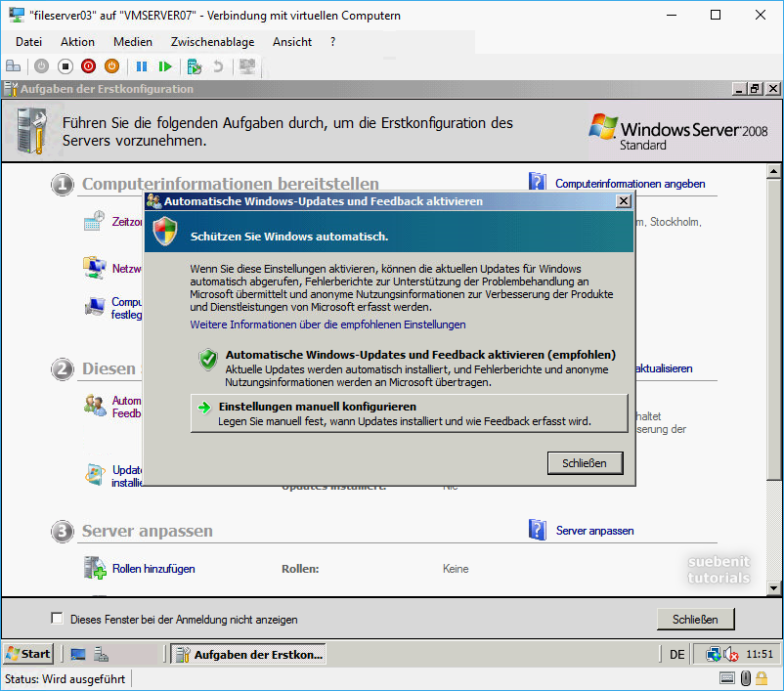The image size is (784, 691).
Task: Click the Server Manager quick launch icon
Action: coord(102,654)
